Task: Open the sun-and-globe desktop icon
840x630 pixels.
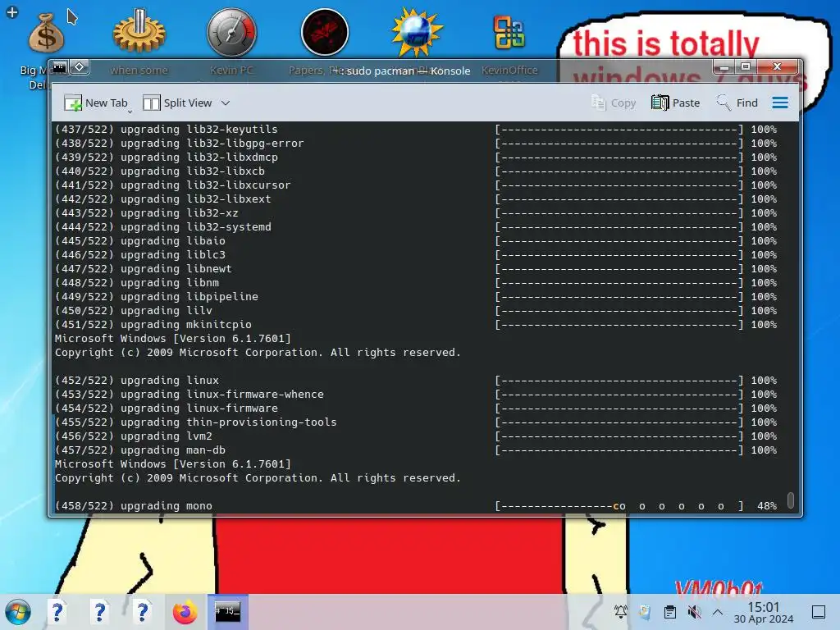Action: click(x=417, y=32)
